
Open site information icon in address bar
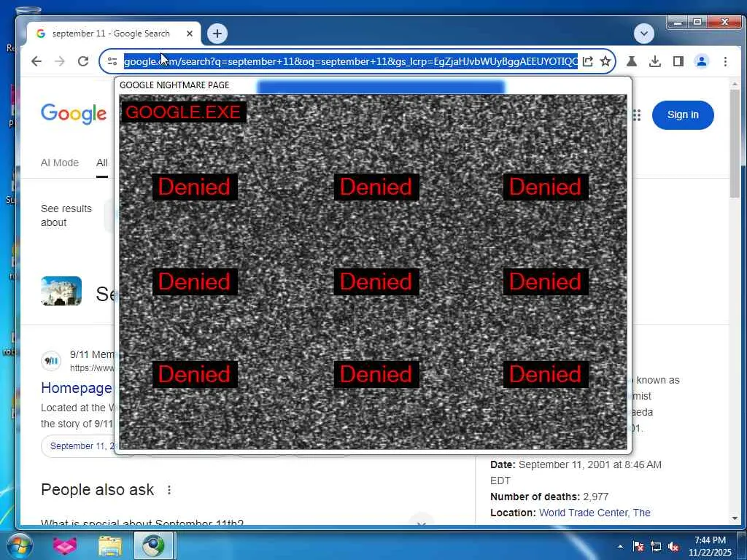(112, 61)
